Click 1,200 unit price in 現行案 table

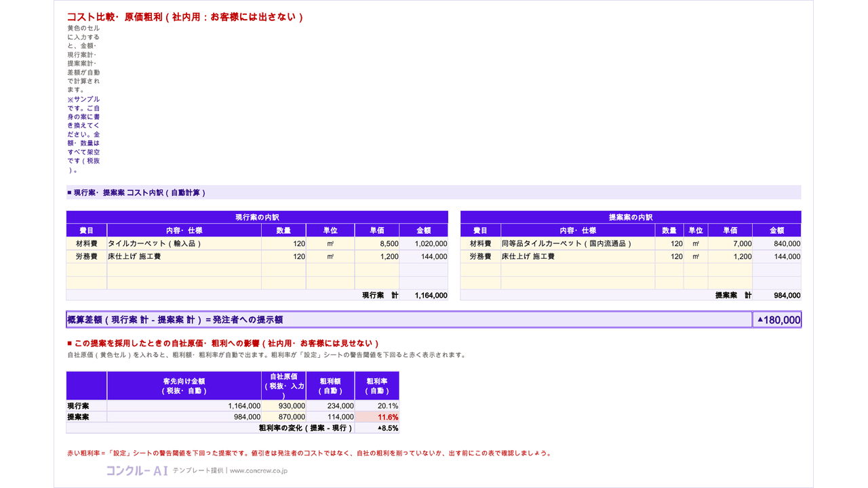(x=377, y=257)
